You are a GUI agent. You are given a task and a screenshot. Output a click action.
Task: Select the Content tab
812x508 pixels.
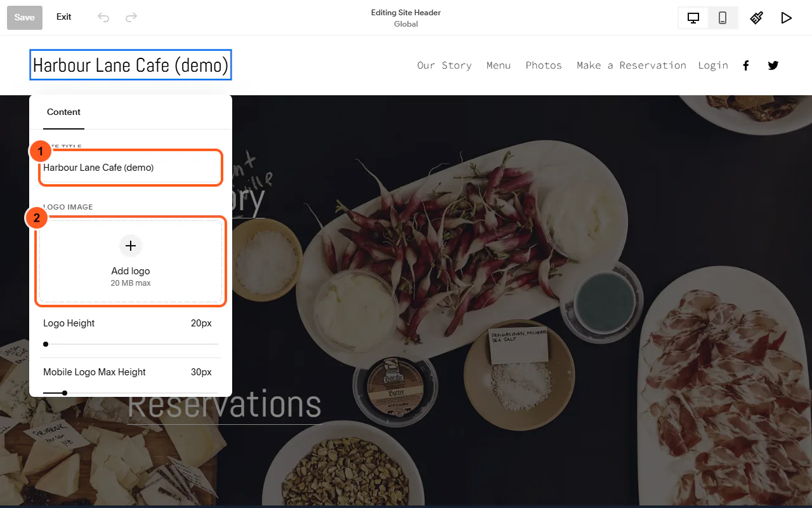point(63,112)
